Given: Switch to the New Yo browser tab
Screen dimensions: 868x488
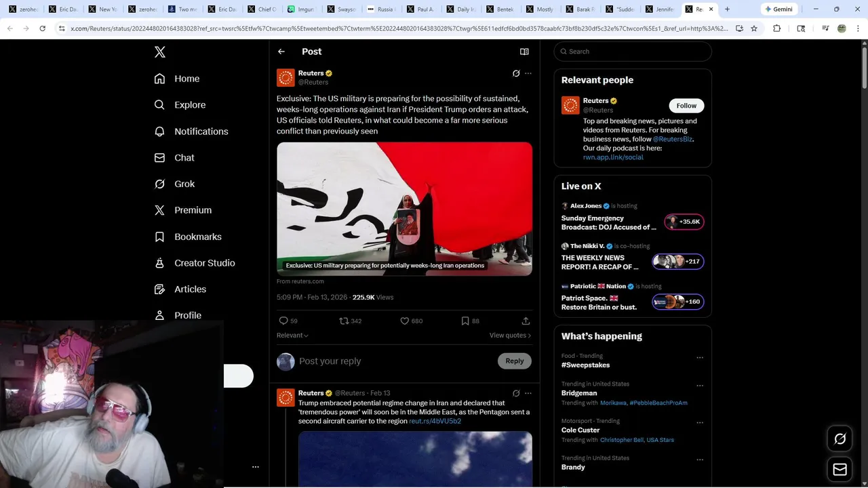Looking at the screenshot, I should coord(103,9).
